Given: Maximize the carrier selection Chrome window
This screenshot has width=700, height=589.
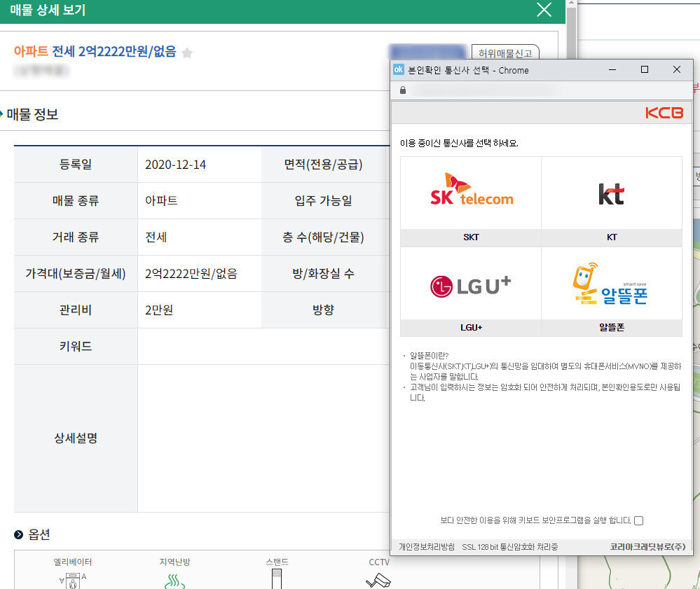Looking at the screenshot, I should [644, 69].
